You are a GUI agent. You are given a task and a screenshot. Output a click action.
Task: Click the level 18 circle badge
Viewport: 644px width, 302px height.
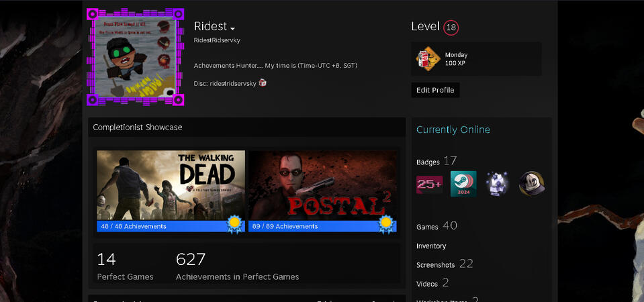pos(451,28)
